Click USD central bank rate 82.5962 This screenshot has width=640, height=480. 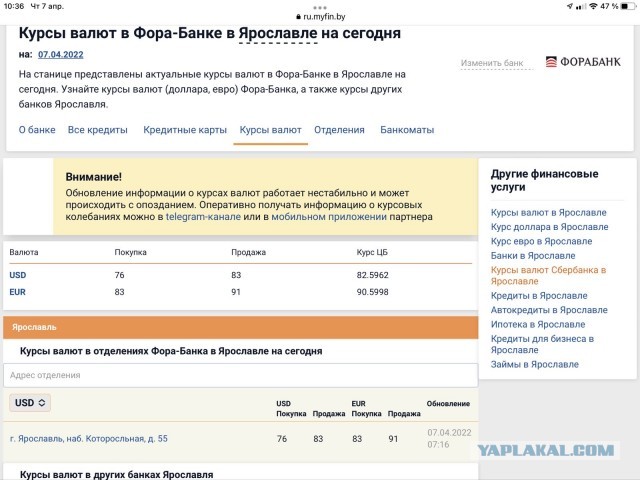[372, 275]
